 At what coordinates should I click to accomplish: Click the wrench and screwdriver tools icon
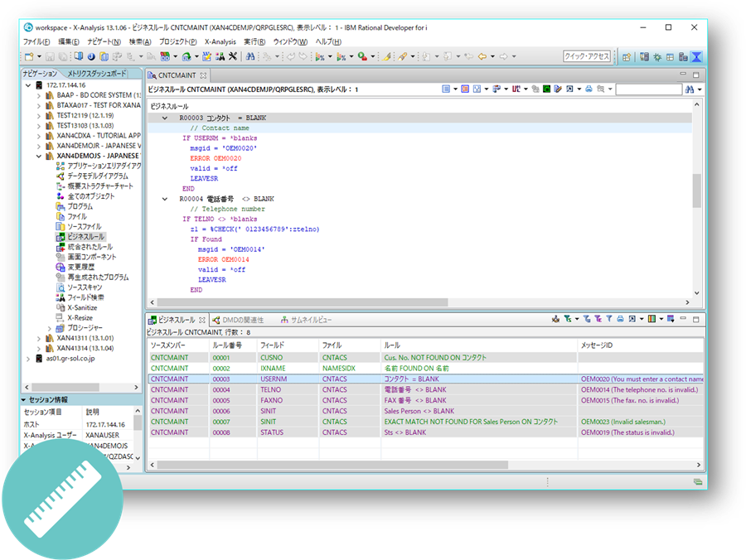pyautogui.click(x=233, y=56)
